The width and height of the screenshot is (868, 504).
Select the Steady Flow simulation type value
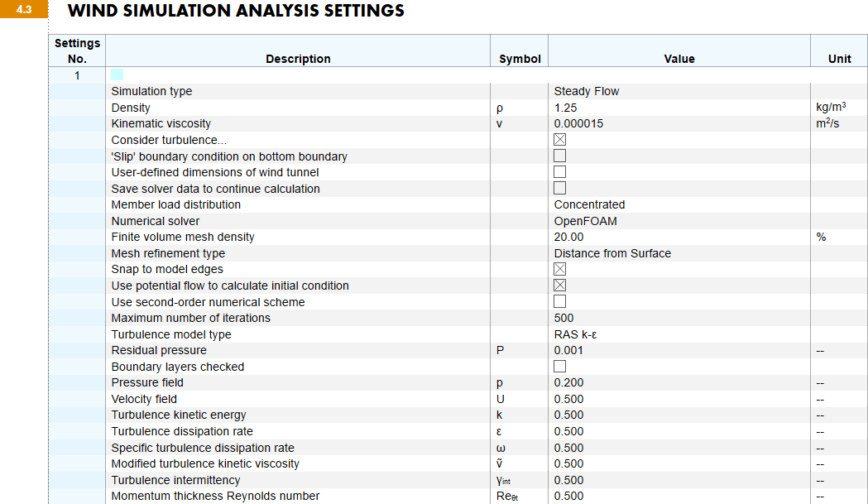[x=587, y=91]
